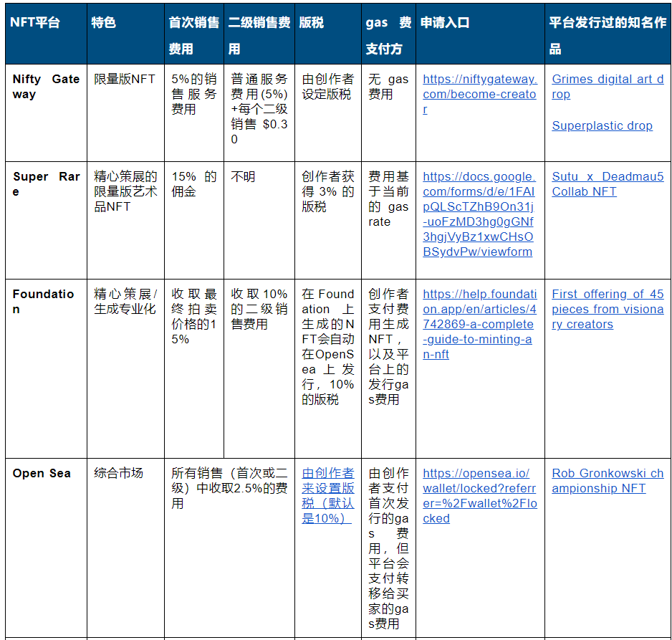Click the Open Sea platform name cell
The image size is (672, 640).
[47, 548]
